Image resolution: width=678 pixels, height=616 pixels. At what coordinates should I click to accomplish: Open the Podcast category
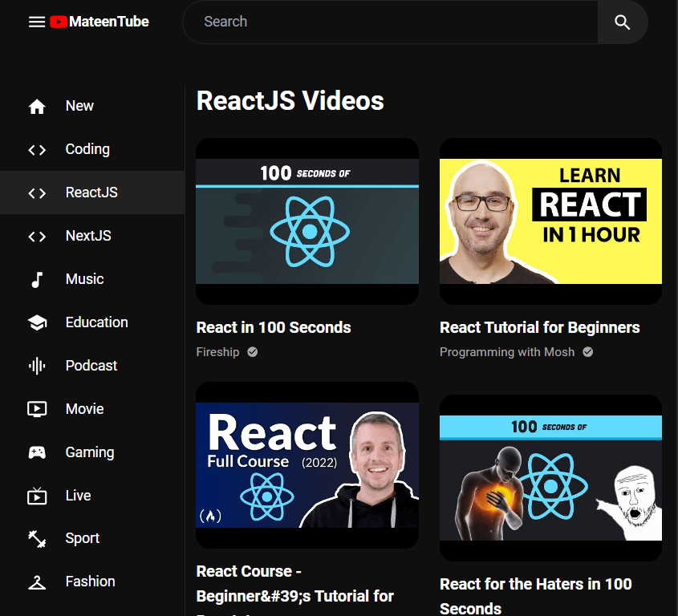click(x=92, y=365)
